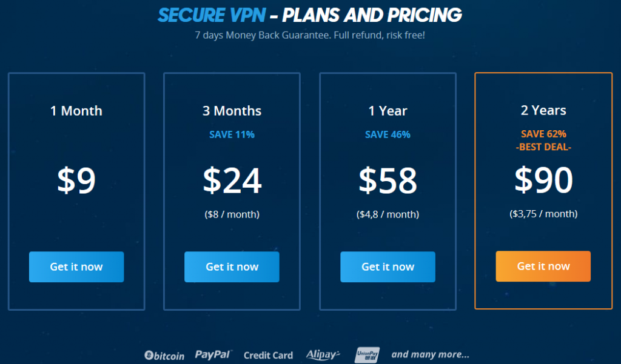
Task: Click the 'and many more...' payment text
Action: click(430, 354)
